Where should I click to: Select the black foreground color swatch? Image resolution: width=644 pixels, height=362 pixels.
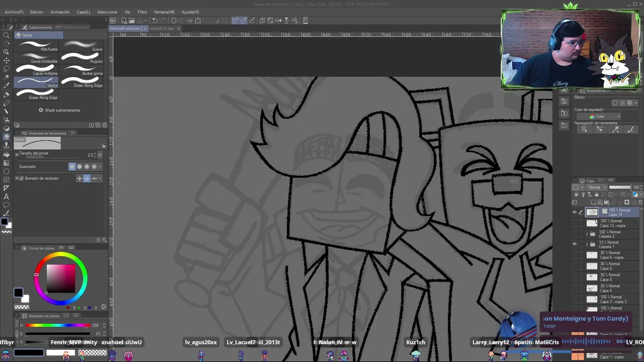(18, 293)
